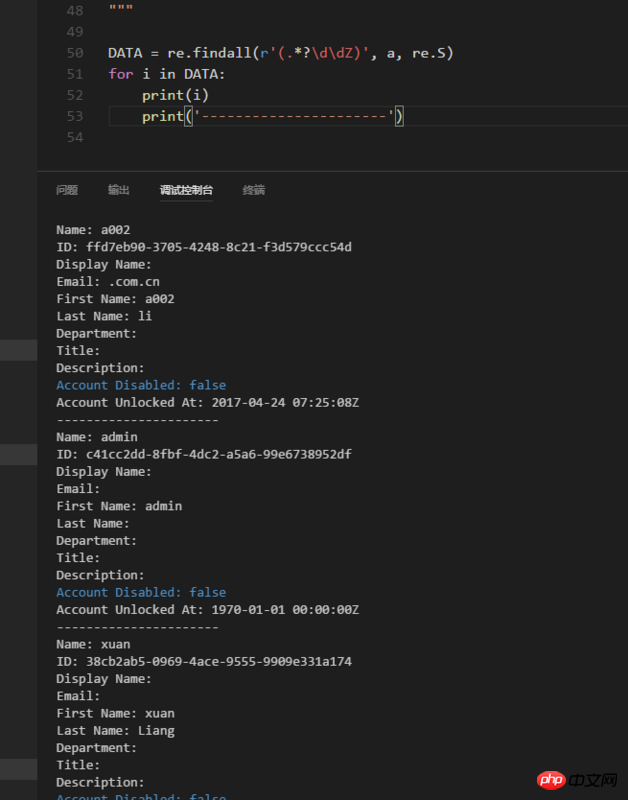This screenshot has width=628, height=800.
Task: Click the 'Name: a002' console output line
Action: (x=93, y=230)
